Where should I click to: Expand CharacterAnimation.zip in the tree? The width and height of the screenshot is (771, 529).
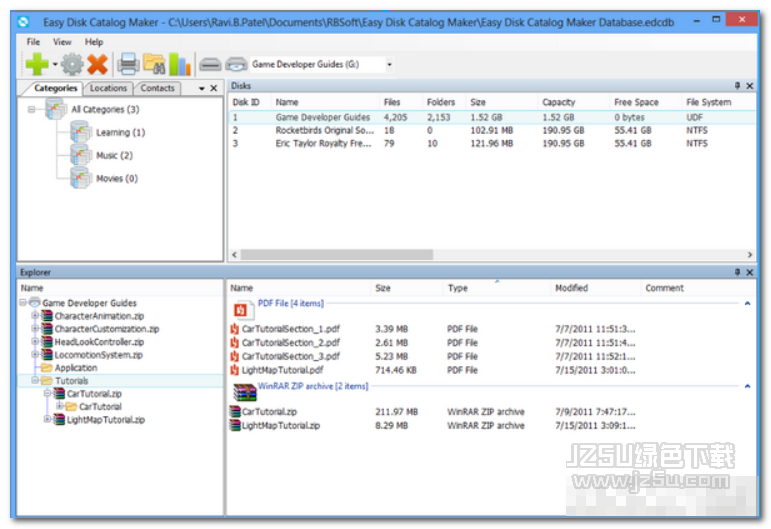pyautogui.click(x=35, y=315)
